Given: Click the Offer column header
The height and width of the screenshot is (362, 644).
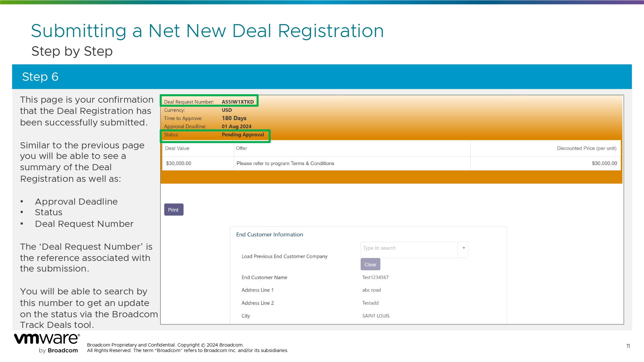Looking at the screenshot, I should (x=241, y=148).
